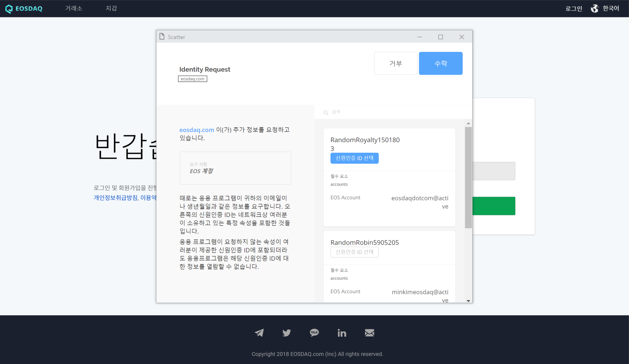The width and height of the screenshot is (629, 364).
Task: Click the EOSDAQ logo
Action: pyautogui.click(x=24, y=8)
